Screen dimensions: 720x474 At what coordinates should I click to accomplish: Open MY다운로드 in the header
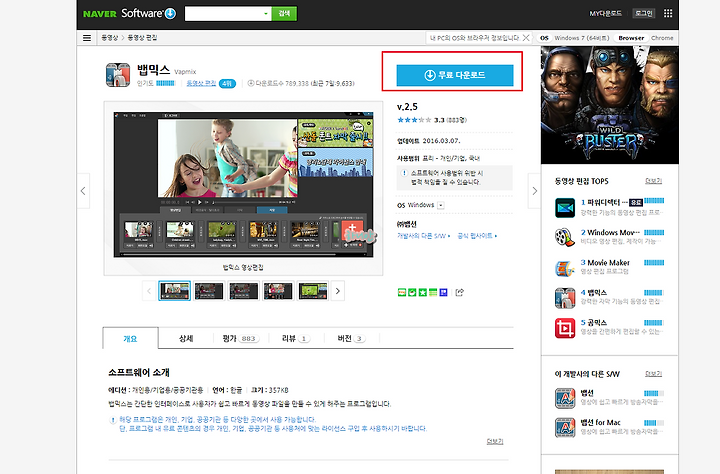click(605, 13)
